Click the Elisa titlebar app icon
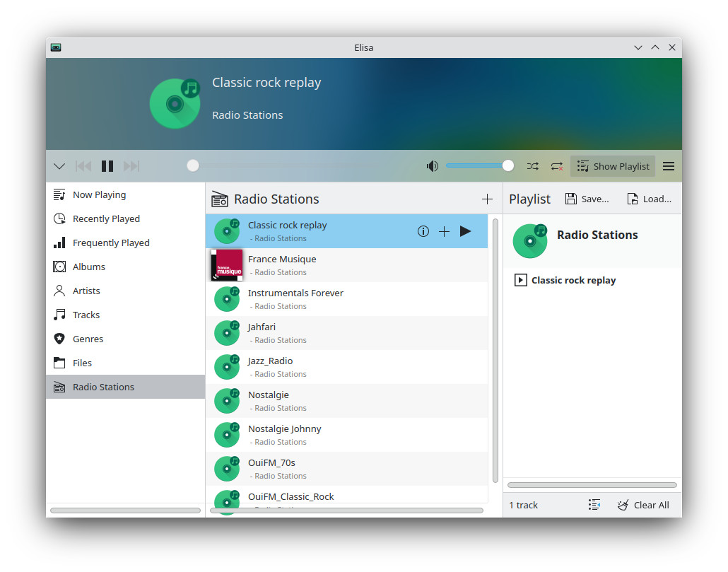Viewport: 728px width, 572px height. (x=56, y=47)
